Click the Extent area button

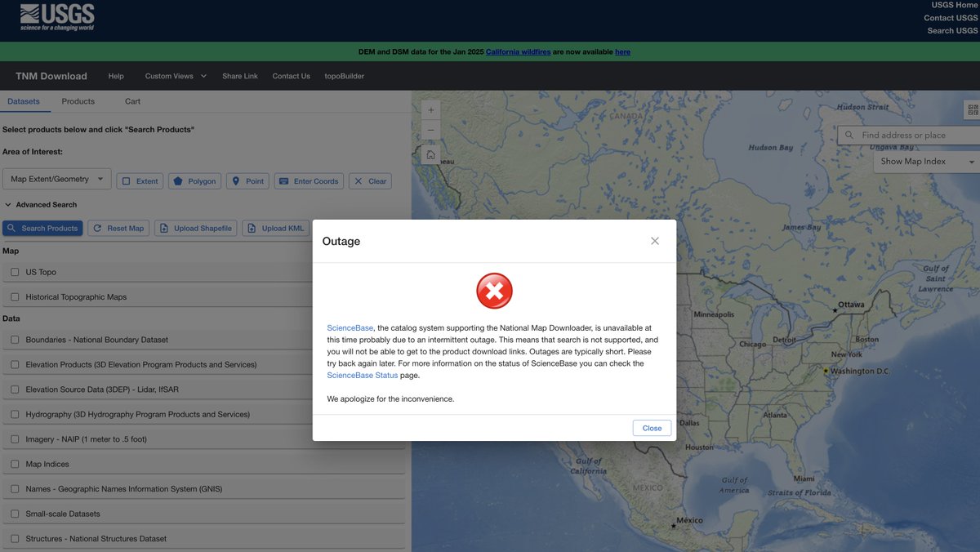pos(140,181)
